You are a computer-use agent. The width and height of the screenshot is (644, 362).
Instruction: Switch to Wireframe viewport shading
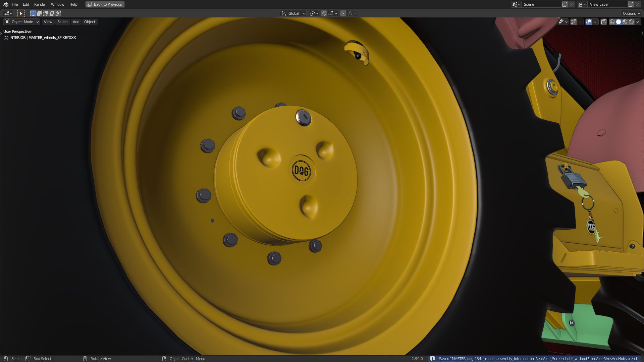[x=612, y=22]
